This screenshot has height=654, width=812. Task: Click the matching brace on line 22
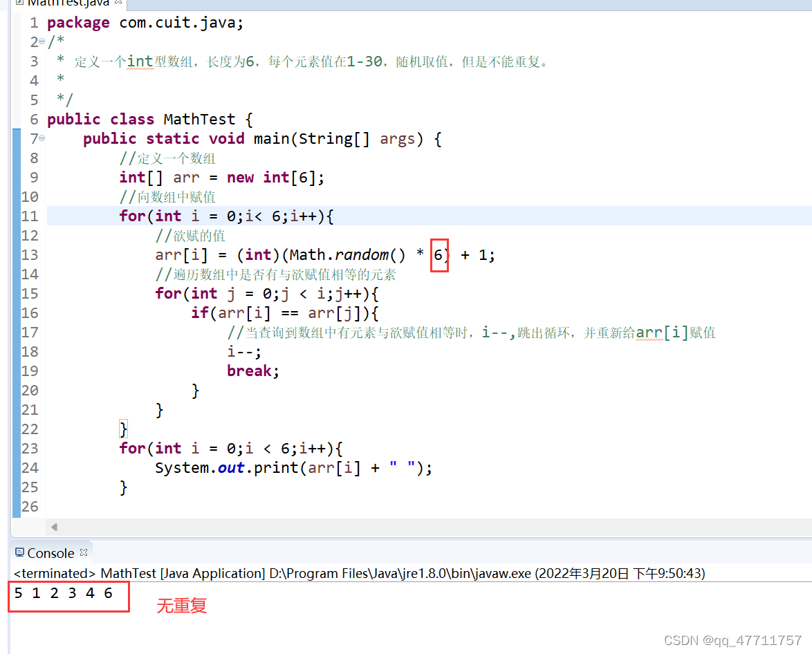(x=123, y=429)
